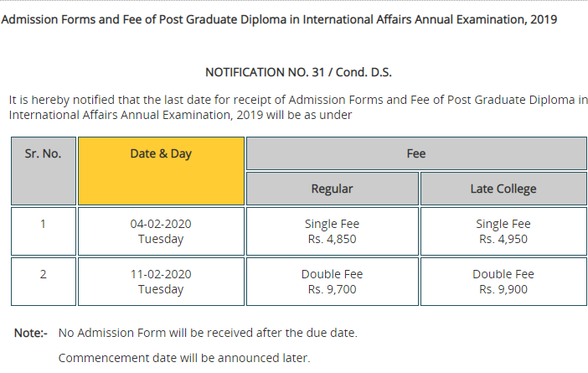This screenshot has height=373, width=588.
Task: Click the Regular sub-header cell
Action: [333, 189]
